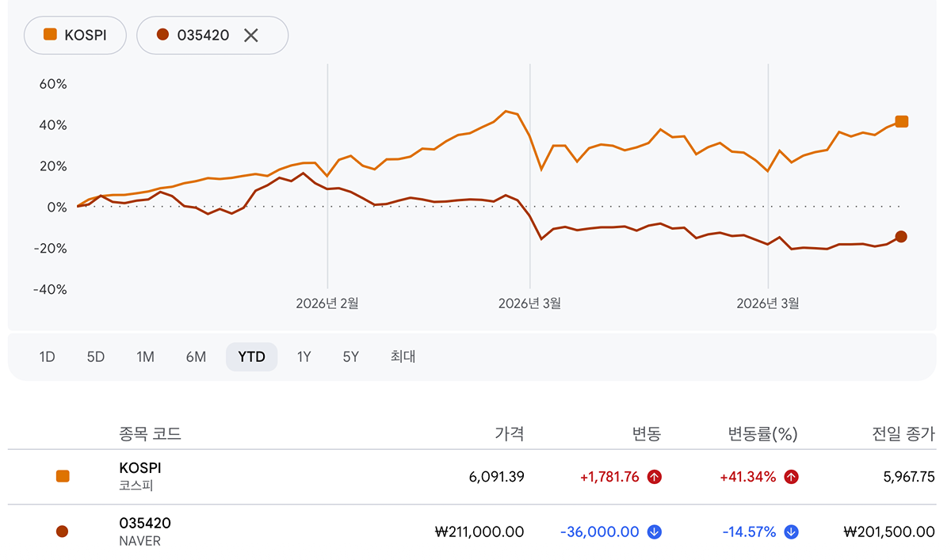Switch chart to 6M range

pyautogui.click(x=196, y=357)
